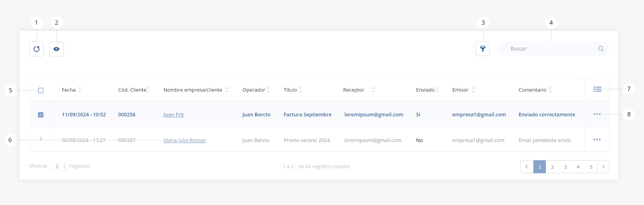This screenshot has width=644, height=205.
Task: Go to previous page arrow
Action: coord(527,167)
